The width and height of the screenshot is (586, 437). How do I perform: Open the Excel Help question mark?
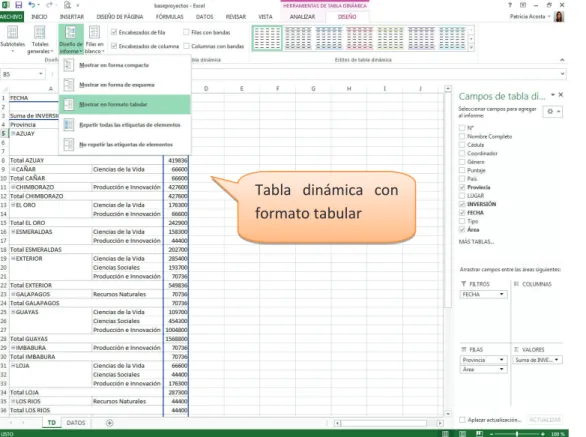(510, 5)
